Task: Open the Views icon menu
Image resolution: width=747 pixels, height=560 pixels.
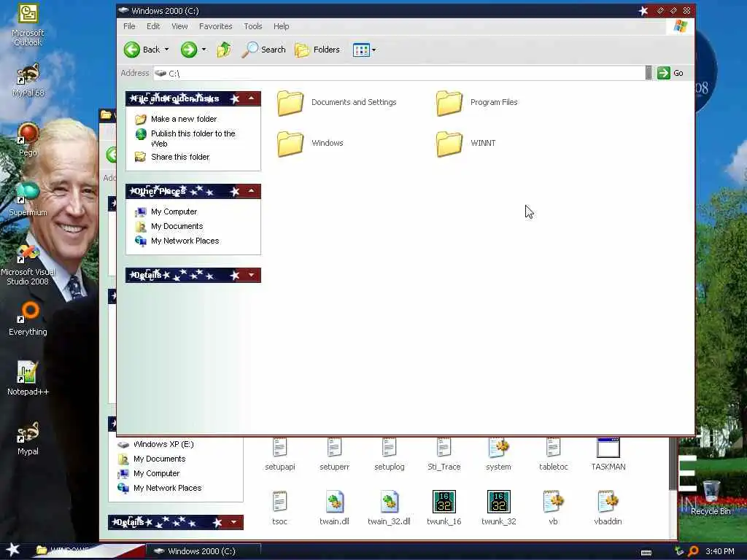Action: coord(361,50)
